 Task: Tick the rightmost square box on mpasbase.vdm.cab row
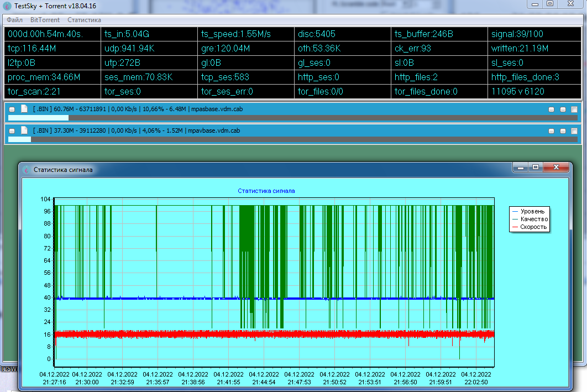click(x=574, y=109)
